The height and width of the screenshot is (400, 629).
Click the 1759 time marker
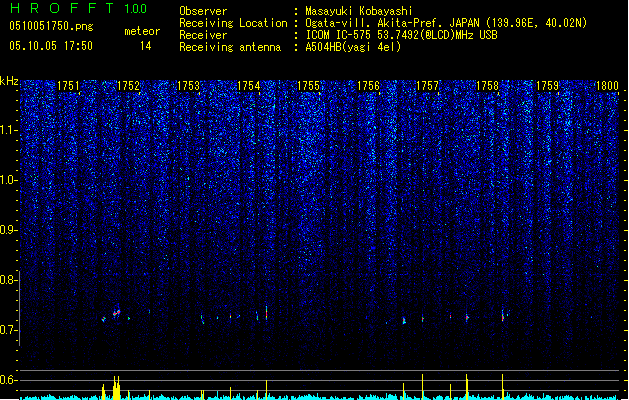point(548,86)
